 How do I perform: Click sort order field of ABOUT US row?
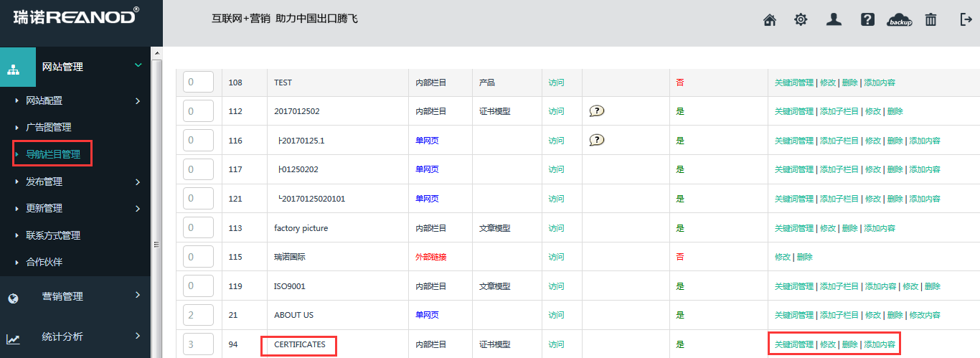[x=198, y=315]
